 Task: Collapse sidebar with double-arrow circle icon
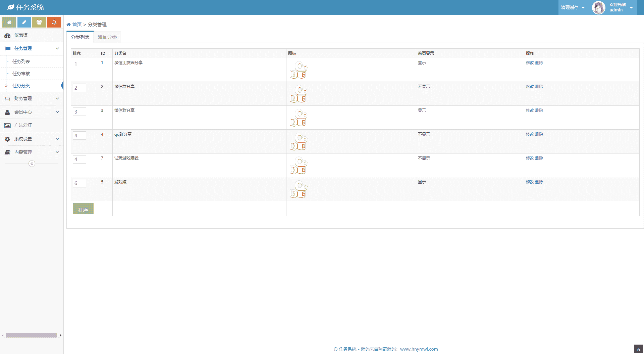click(x=32, y=164)
